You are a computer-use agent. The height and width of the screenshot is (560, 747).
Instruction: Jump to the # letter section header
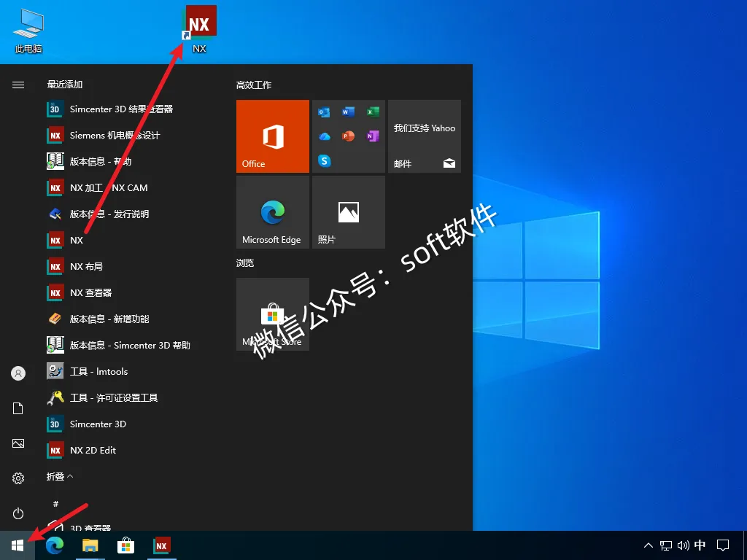pyautogui.click(x=55, y=504)
